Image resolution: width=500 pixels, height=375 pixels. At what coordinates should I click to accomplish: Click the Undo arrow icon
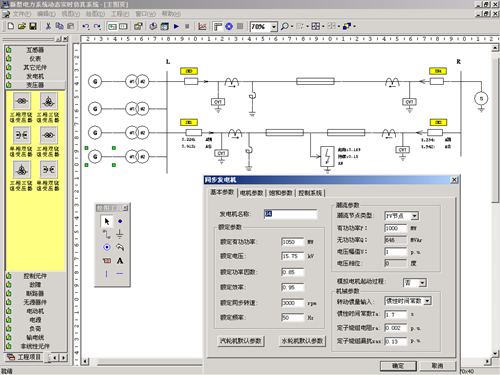click(x=86, y=26)
